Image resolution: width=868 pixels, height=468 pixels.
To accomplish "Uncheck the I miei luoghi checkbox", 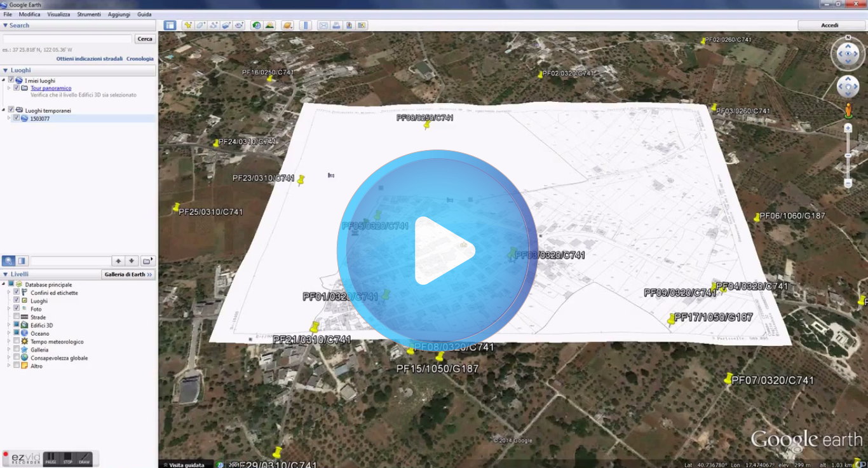I will coord(11,80).
